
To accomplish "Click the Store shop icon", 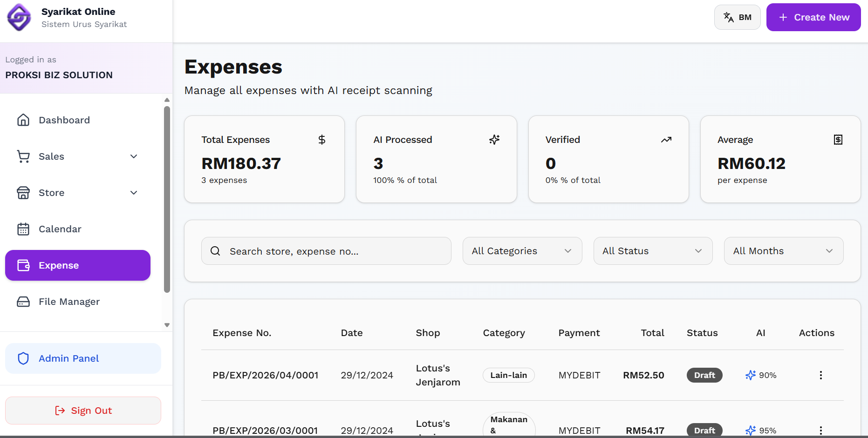I will tap(23, 193).
